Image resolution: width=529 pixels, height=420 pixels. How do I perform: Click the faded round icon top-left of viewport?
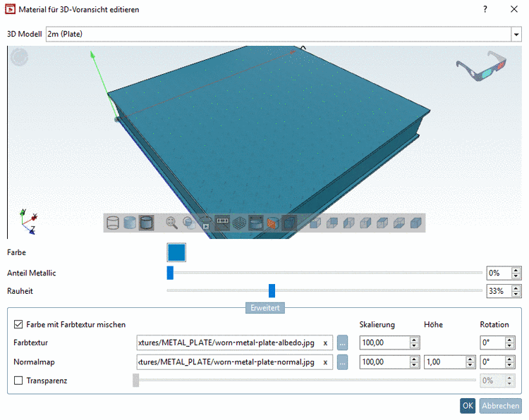click(19, 57)
